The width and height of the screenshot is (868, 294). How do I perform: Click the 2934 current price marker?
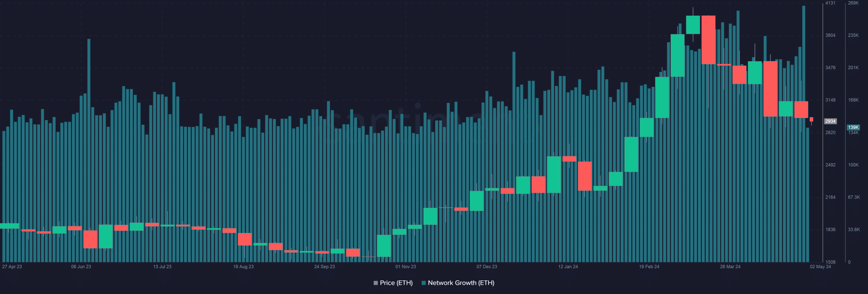coord(830,121)
